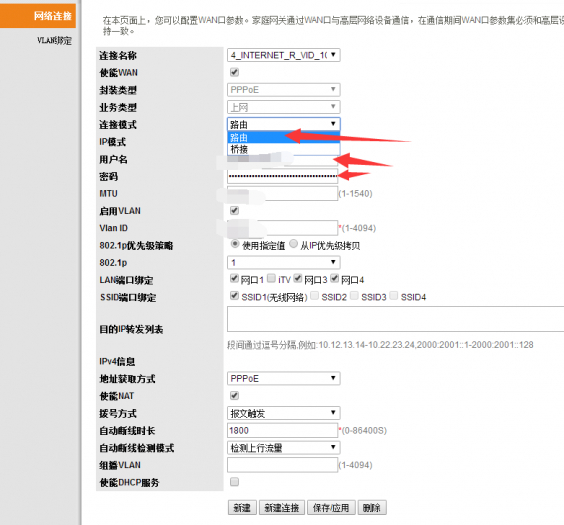Click the 删除 button
Image resolution: width=564 pixels, height=525 pixels.
click(372, 507)
